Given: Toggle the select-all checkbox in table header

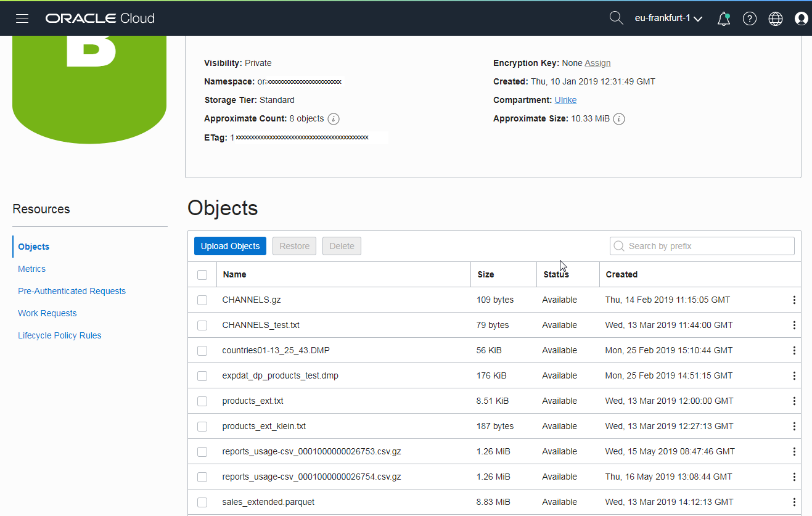Looking at the screenshot, I should coord(202,275).
